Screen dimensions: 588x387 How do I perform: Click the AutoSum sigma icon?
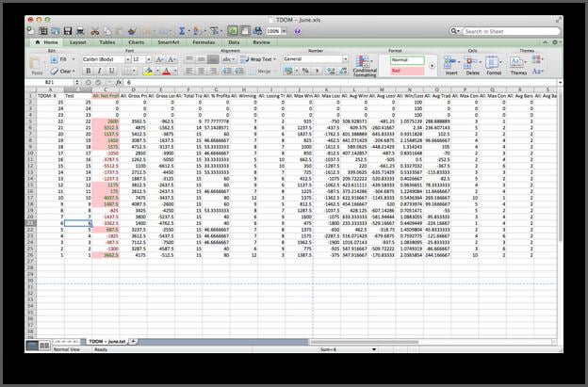click(x=182, y=31)
